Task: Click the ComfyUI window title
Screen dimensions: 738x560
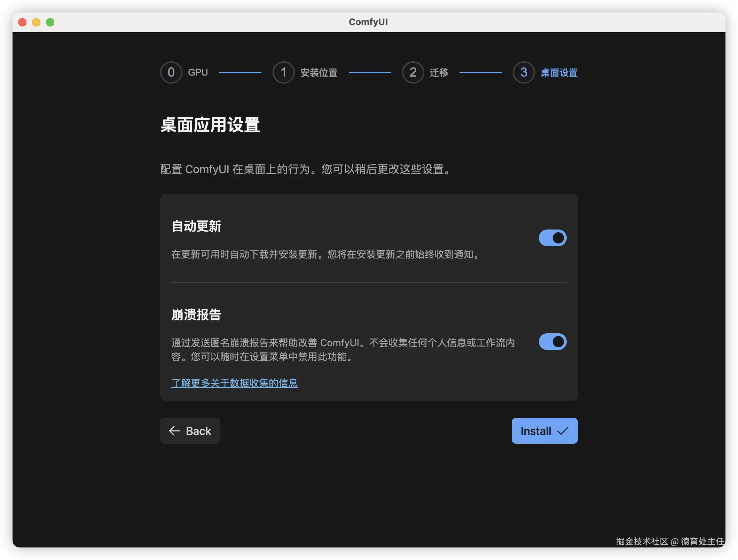Action: (x=368, y=22)
